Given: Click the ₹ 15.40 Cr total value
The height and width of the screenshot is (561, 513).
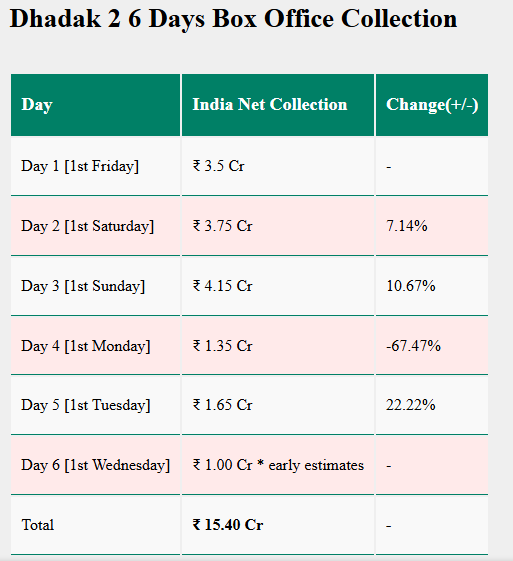Looking at the screenshot, I should point(228,525).
